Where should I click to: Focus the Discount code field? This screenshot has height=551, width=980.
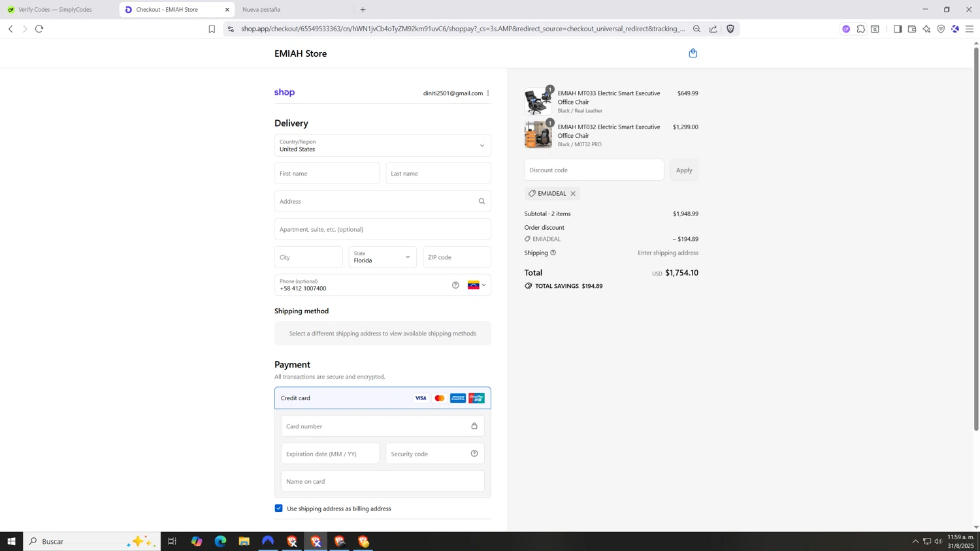595,170
